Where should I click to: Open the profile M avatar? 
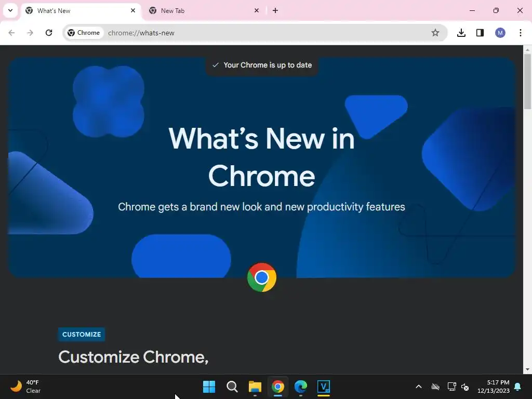coord(500,33)
